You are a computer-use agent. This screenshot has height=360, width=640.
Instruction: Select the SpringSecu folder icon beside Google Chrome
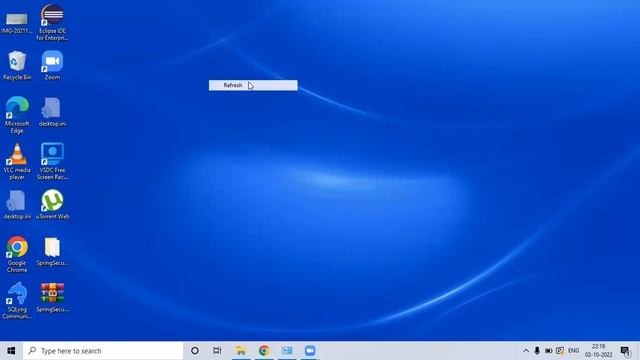[x=52, y=252]
